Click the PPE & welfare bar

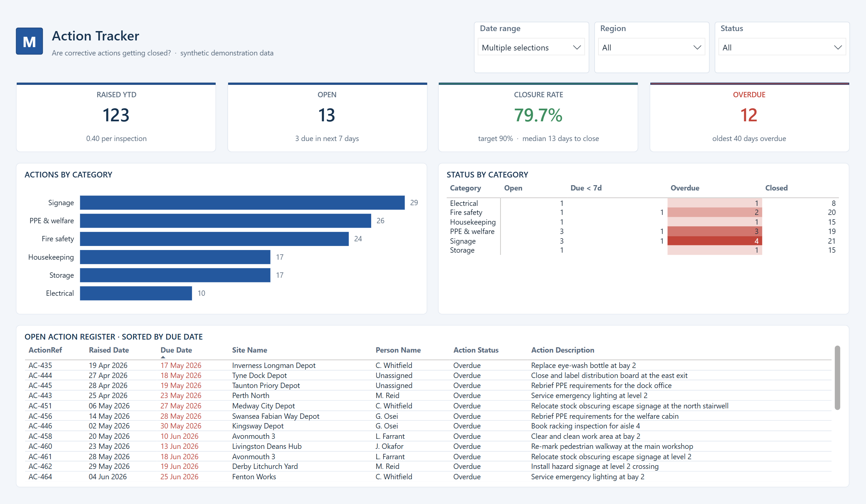click(225, 221)
